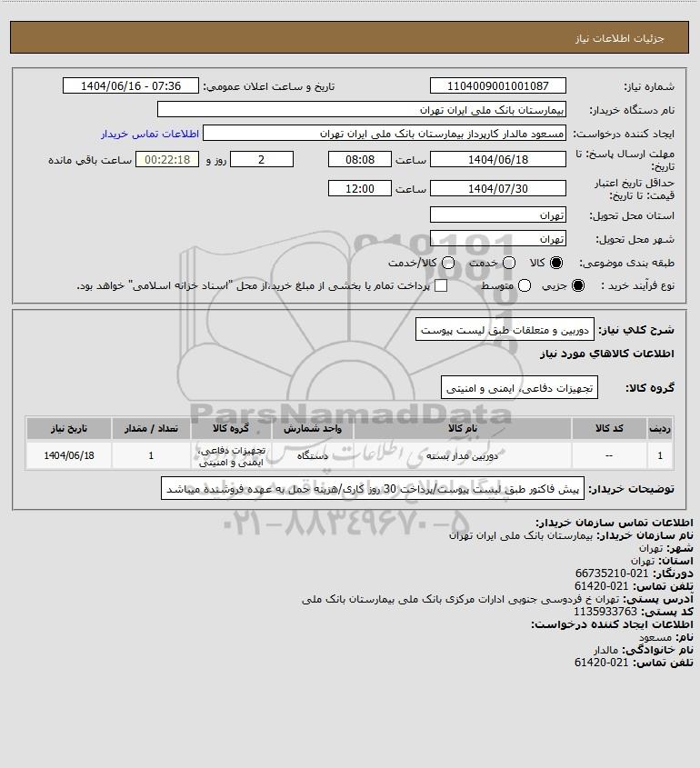Click the استان محل تحویل field
The height and width of the screenshot is (768, 700).
pyautogui.click(x=497, y=215)
